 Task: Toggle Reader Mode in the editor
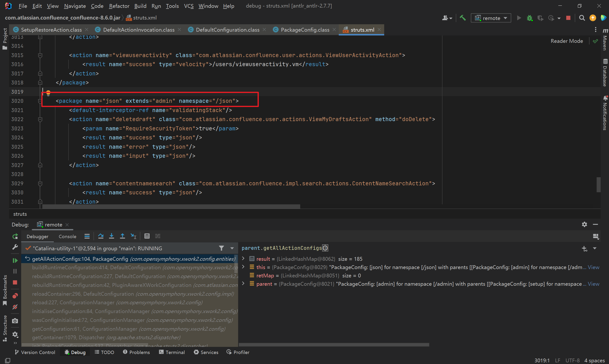pos(566,40)
